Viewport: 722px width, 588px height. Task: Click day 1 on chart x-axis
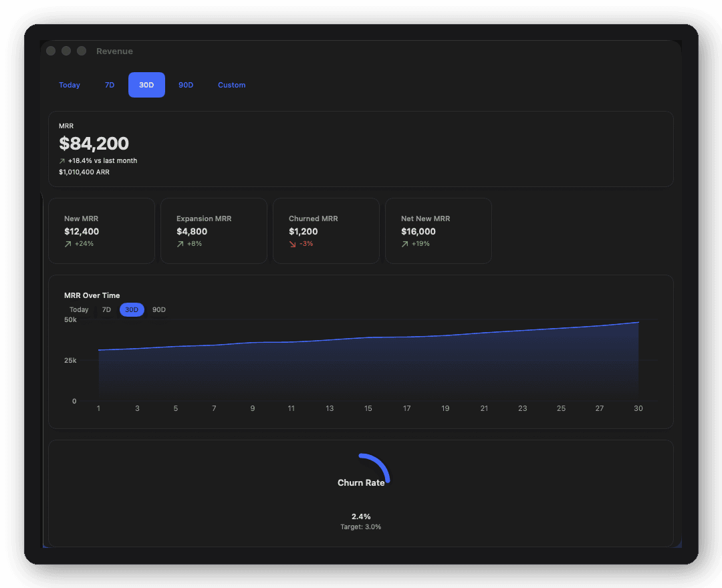[x=98, y=408]
